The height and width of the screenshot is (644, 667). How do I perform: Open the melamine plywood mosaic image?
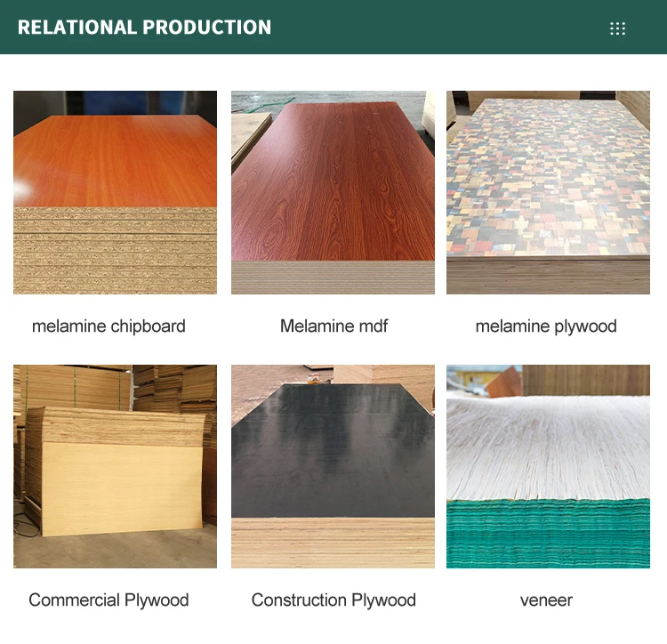pyautogui.click(x=548, y=192)
